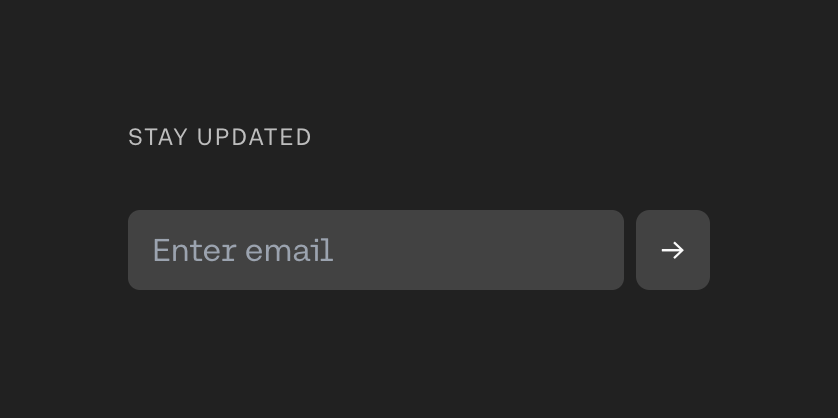Click the Enter email input field
The width and height of the screenshot is (838, 418).
coord(375,250)
